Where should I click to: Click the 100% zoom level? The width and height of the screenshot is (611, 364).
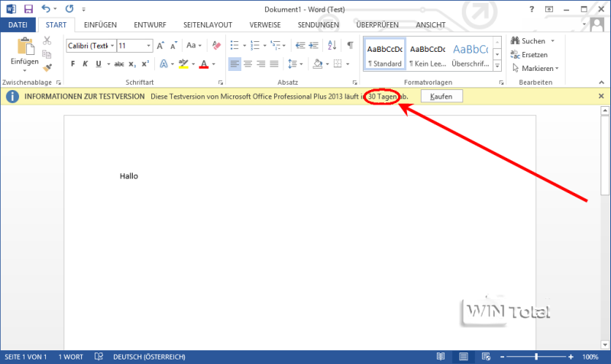pyautogui.click(x=590, y=356)
